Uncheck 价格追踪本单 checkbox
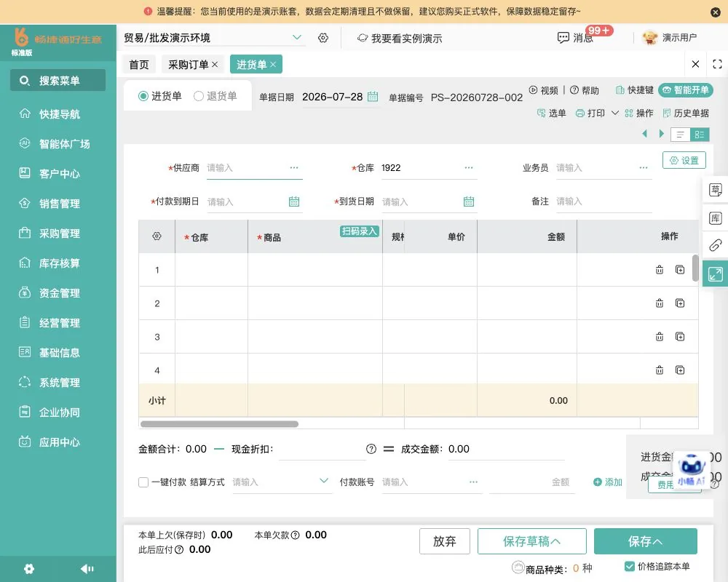Image resolution: width=728 pixels, height=582 pixels. pos(630,566)
